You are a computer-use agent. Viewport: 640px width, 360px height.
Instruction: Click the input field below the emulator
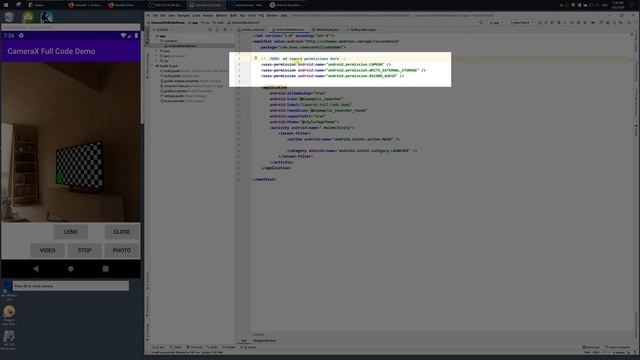tap(71, 286)
